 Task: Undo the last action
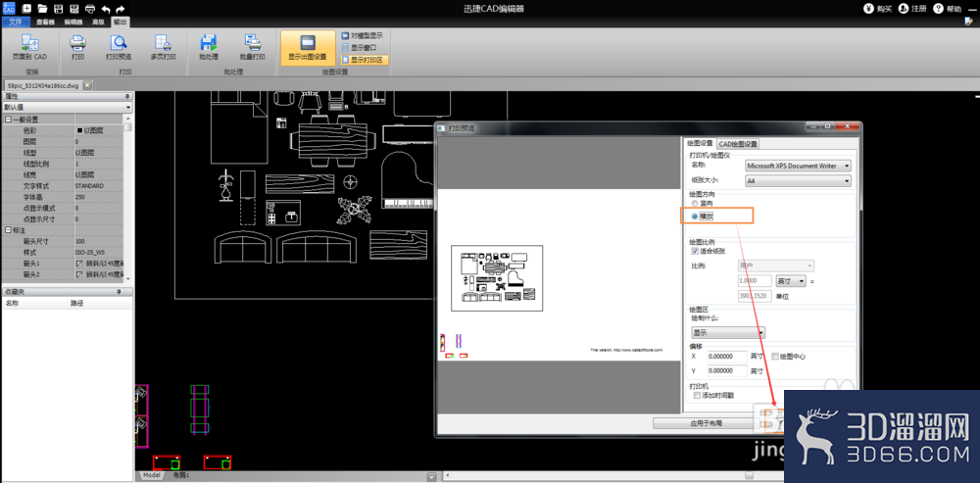tap(106, 9)
